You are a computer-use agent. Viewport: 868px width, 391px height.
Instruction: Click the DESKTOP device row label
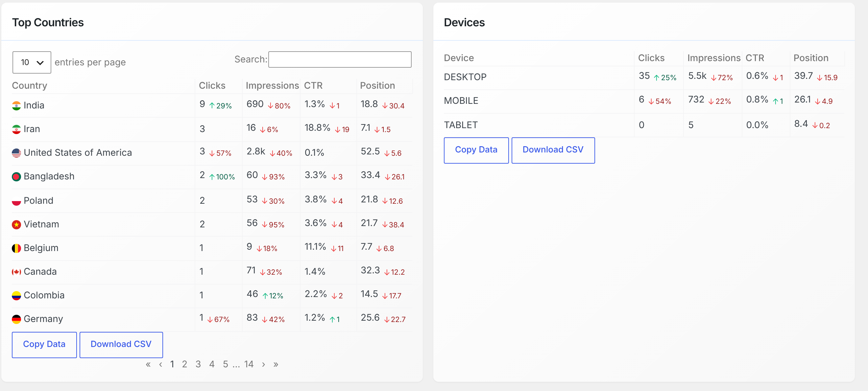[465, 77]
